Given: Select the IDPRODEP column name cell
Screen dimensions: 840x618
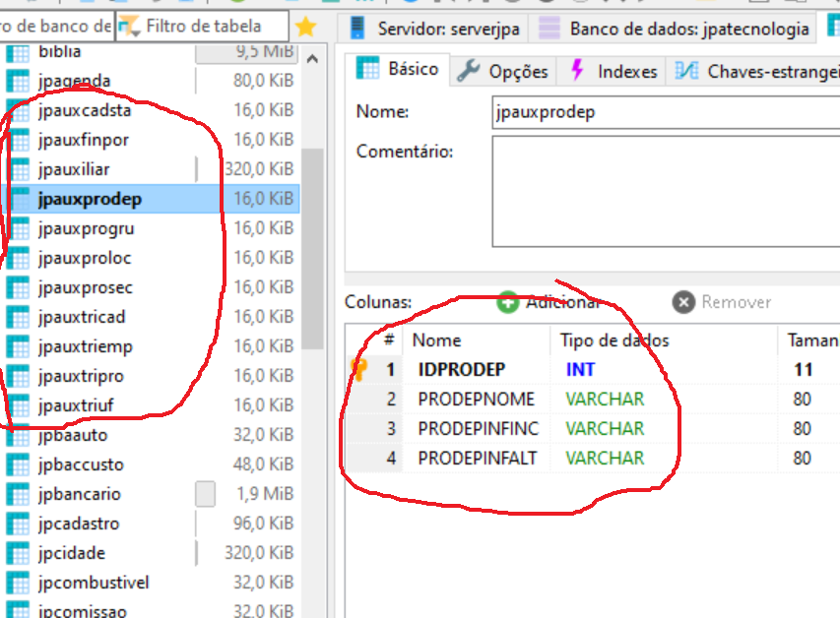Looking at the screenshot, I should [461, 369].
